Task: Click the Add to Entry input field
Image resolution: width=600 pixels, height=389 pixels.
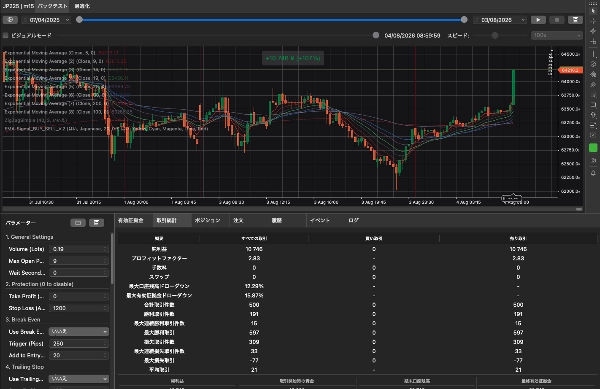Action: point(79,355)
